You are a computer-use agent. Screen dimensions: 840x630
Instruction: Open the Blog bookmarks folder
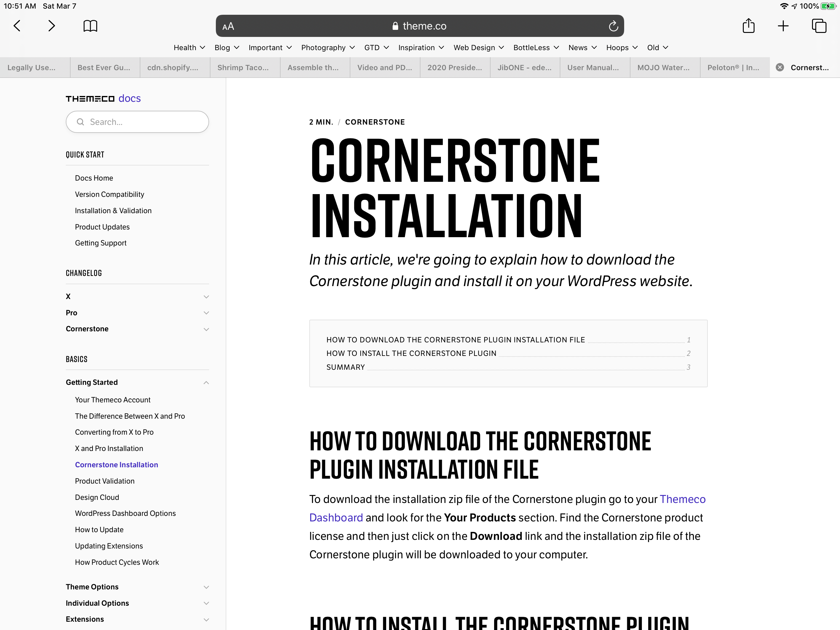click(x=227, y=47)
